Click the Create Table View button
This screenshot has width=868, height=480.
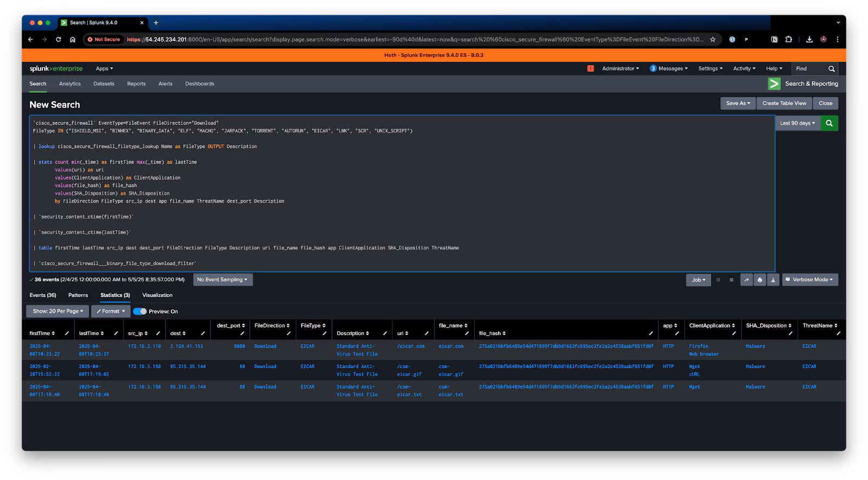pyautogui.click(x=784, y=103)
